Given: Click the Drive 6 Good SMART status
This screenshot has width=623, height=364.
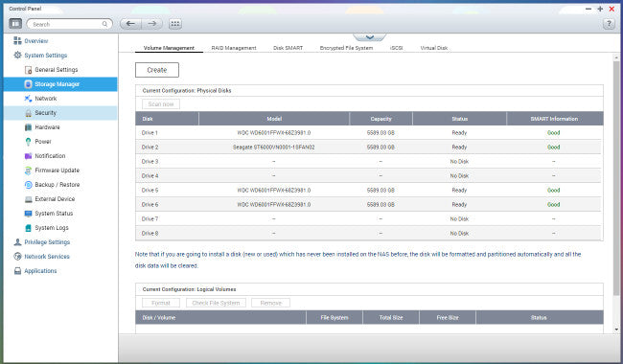Looking at the screenshot, I should coord(553,204).
